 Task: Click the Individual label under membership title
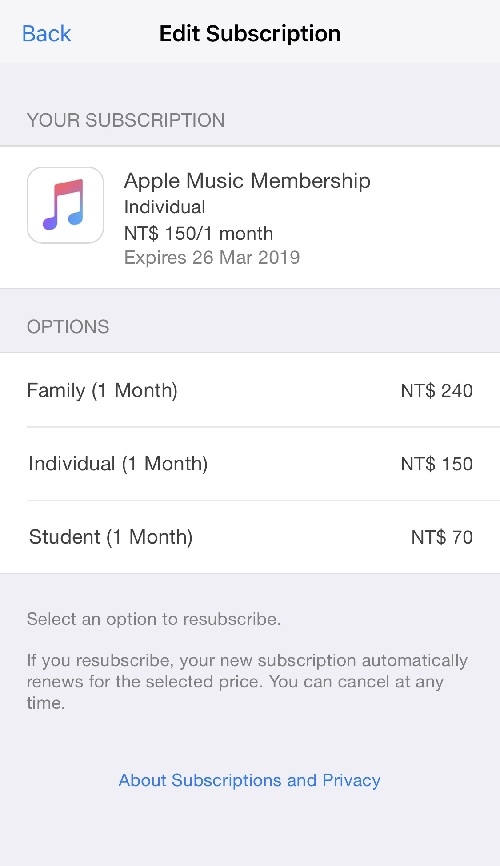[165, 207]
